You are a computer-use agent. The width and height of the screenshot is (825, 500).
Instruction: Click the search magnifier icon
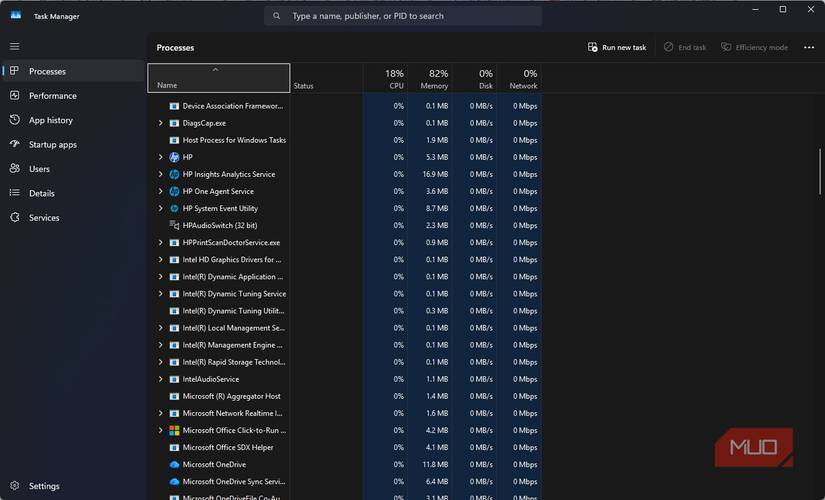pos(277,16)
